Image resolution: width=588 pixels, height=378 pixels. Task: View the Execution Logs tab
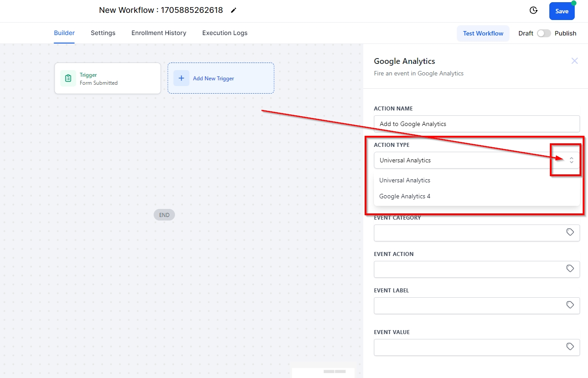pos(225,33)
